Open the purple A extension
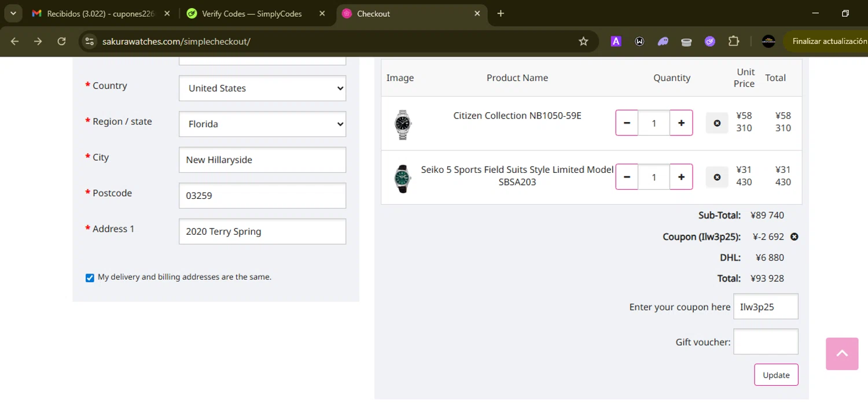The height and width of the screenshot is (403, 868). (x=616, y=41)
